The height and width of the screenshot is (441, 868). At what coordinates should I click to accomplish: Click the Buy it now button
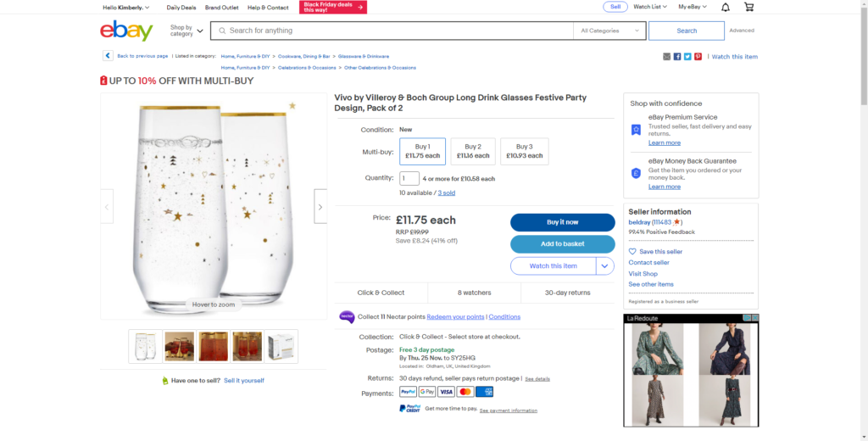point(562,222)
